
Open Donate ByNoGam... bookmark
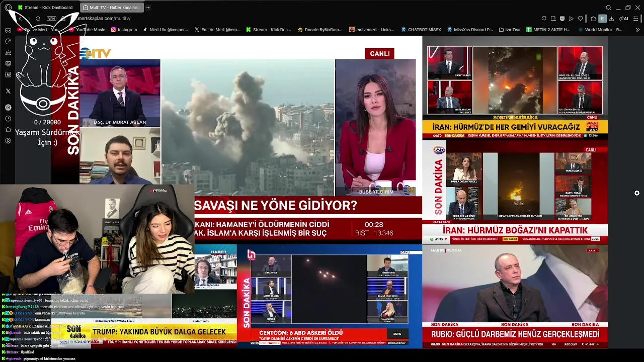tap(320, 30)
